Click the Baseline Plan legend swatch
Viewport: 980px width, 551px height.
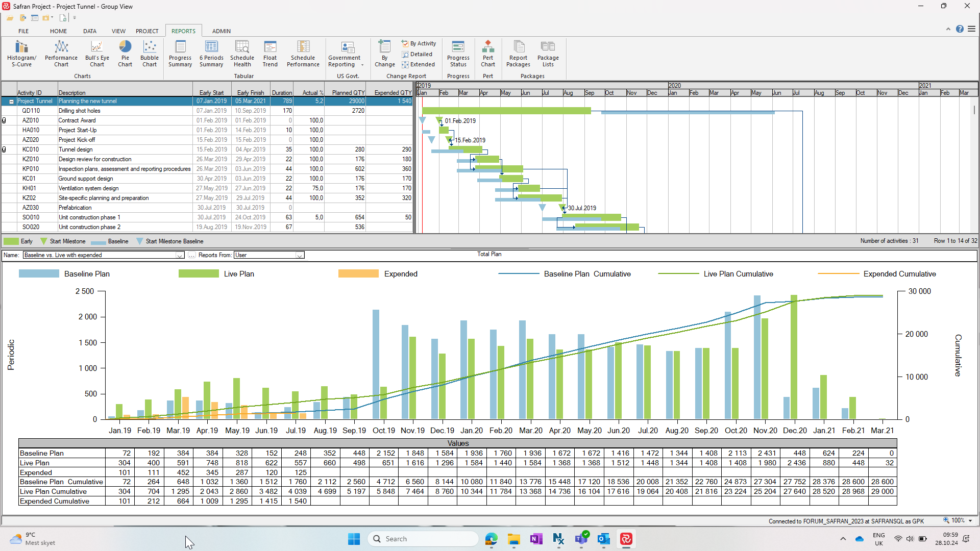39,274
